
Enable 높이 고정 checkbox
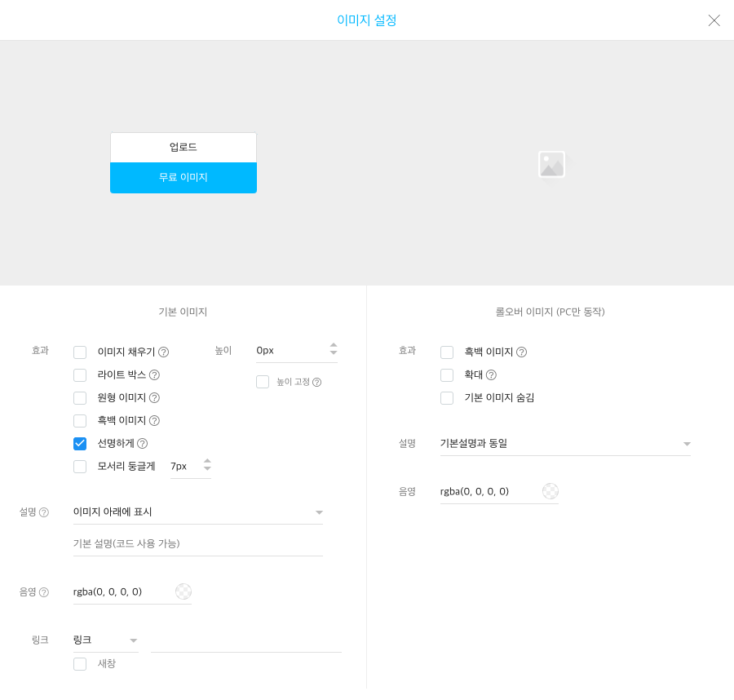(x=263, y=382)
